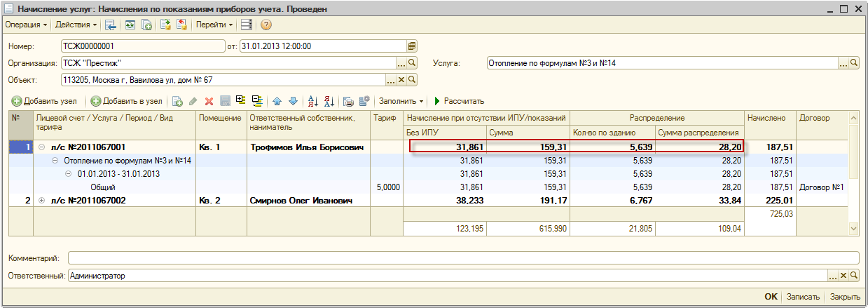Click the post document icon with green arrow
Screen dimensions: 868x308
166,25
